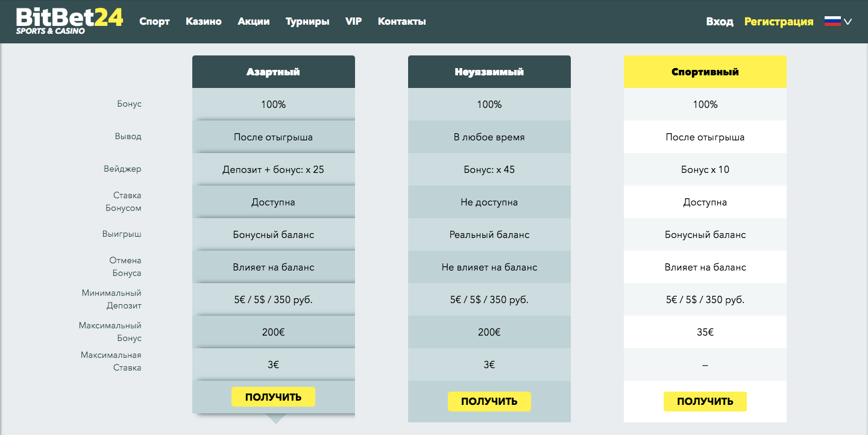Click the Депозит + бонус: x 25 cell
This screenshot has width=868, height=435.
[x=273, y=169]
